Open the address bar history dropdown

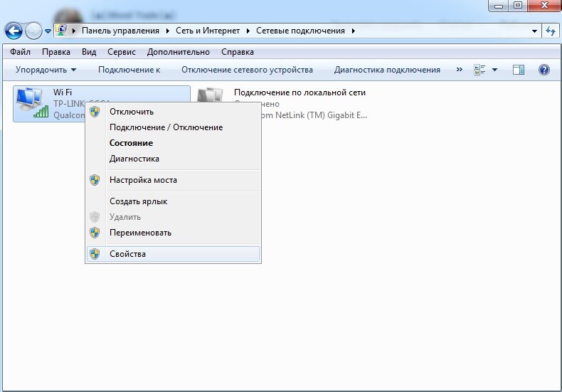point(534,31)
